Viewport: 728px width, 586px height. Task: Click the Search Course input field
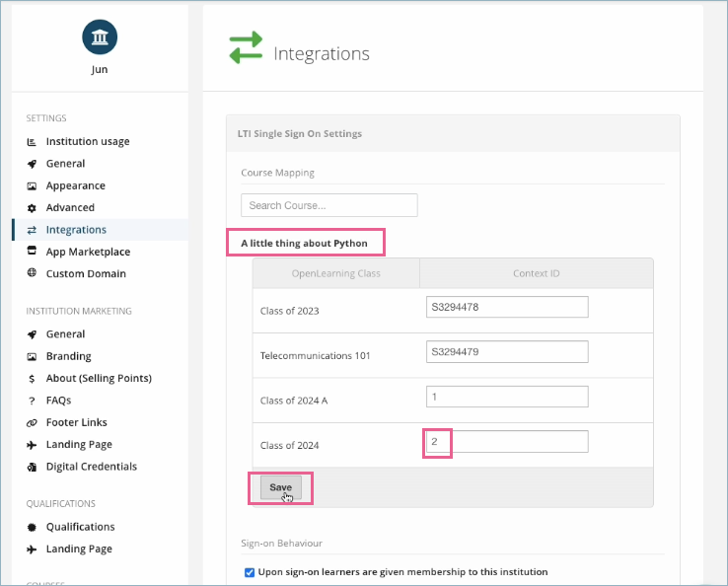click(x=328, y=205)
